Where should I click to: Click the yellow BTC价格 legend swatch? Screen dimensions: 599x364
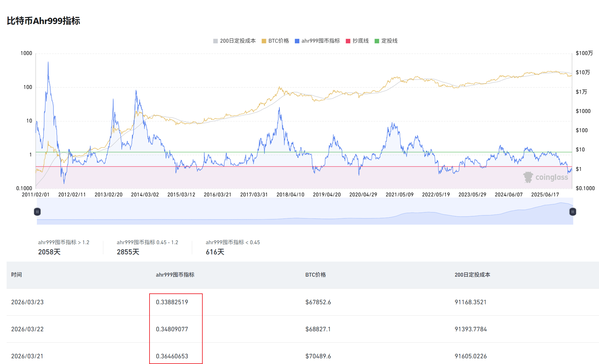tap(264, 41)
